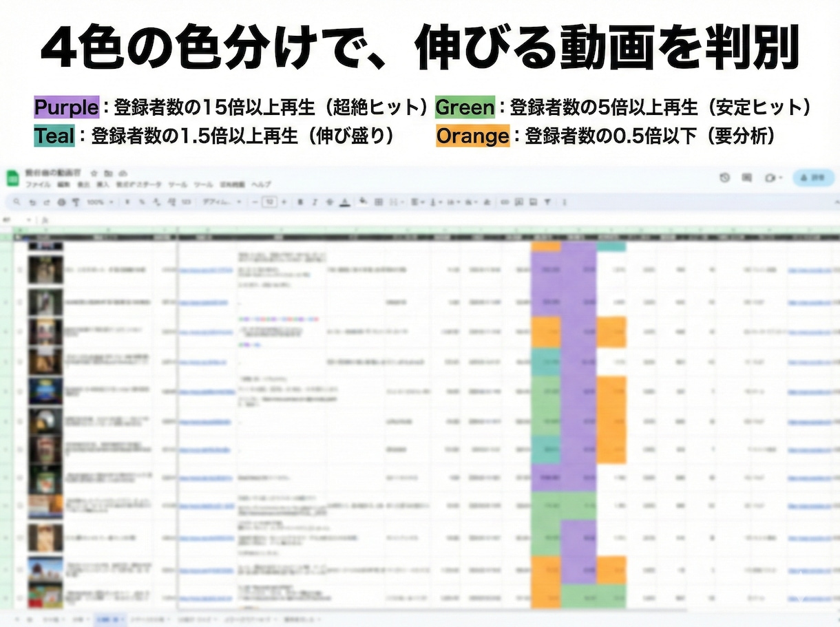The image size is (840, 627).
Task: Open the font family dropdown
Action: pyautogui.click(x=222, y=202)
